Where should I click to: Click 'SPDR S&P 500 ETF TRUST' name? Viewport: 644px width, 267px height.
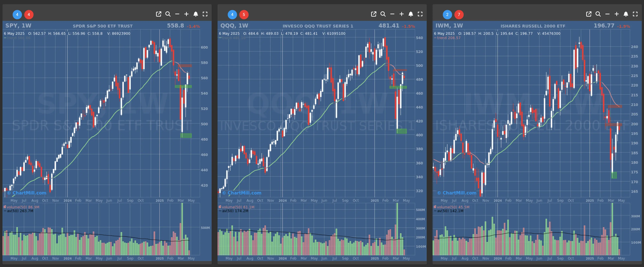(103, 26)
